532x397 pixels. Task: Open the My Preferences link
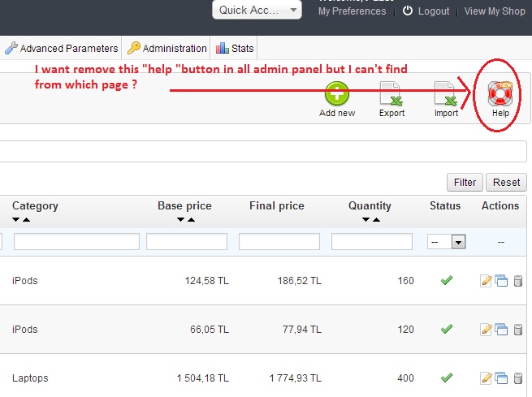[353, 11]
